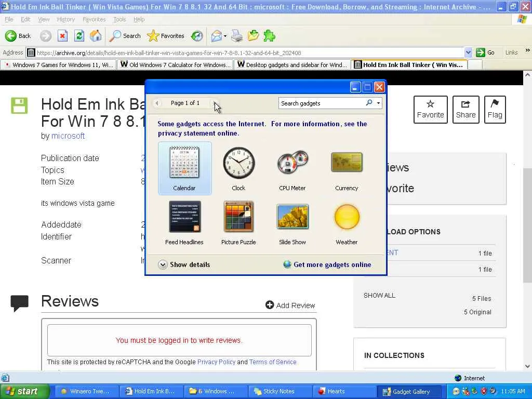The height and width of the screenshot is (399, 532).
Task: Switch to 6 Windows folder taskbar group
Action: click(x=215, y=391)
